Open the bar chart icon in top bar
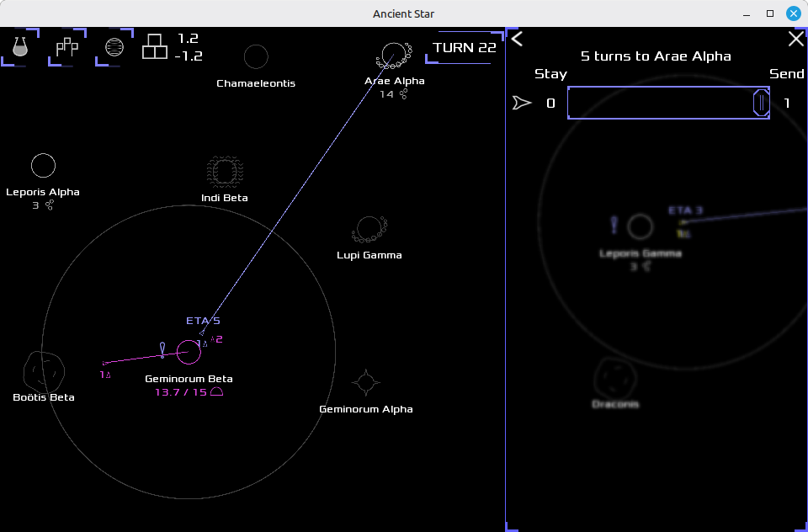The image size is (808, 532). (66, 47)
